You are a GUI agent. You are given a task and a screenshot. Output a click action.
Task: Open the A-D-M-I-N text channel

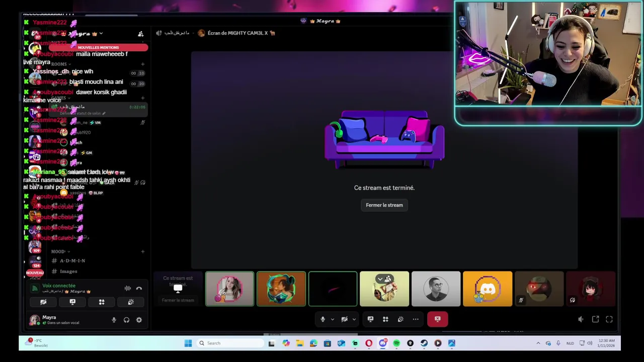pos(72,260)
